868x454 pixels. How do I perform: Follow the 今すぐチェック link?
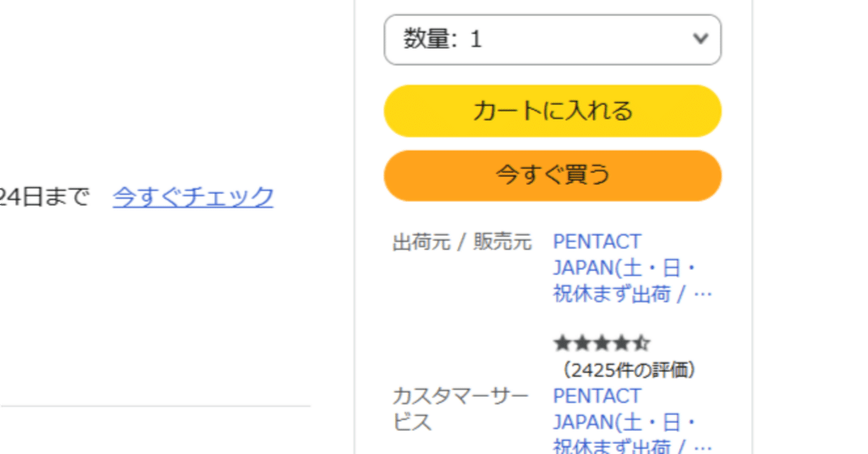click(192, 197)
